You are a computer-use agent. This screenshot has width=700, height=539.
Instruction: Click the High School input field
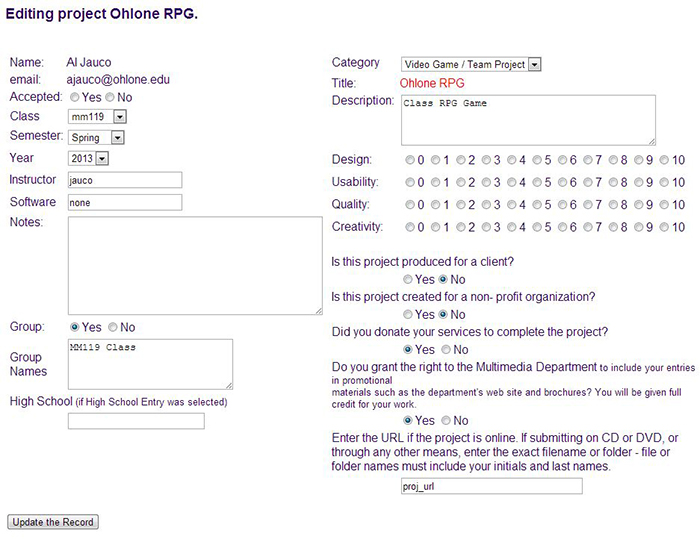[x=136, y=421]
